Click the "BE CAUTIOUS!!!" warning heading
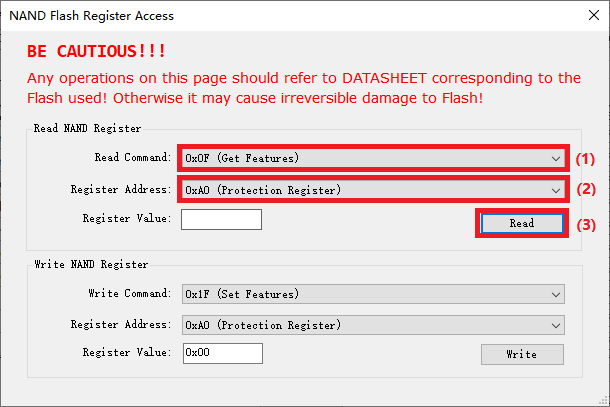 click(97, 51)
